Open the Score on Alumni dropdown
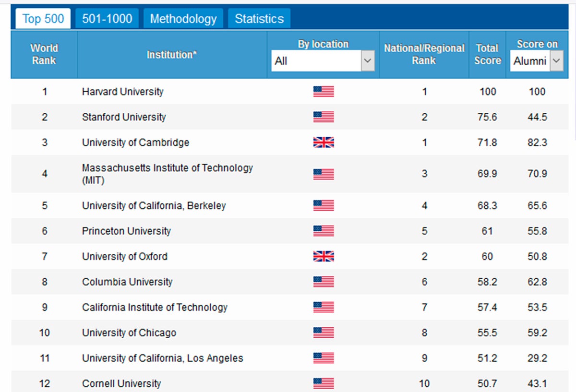The image size is (576, 392). tap(536, 61)
